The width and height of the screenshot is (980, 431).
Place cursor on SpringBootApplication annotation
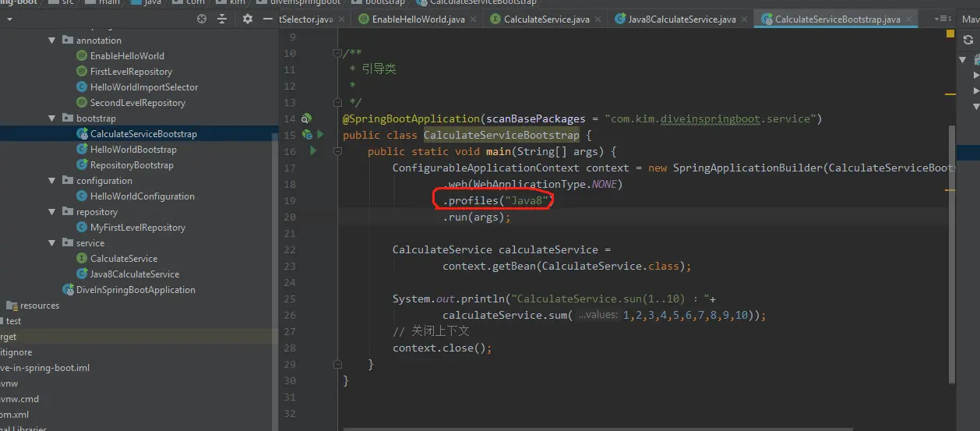[x=411, y=118]
